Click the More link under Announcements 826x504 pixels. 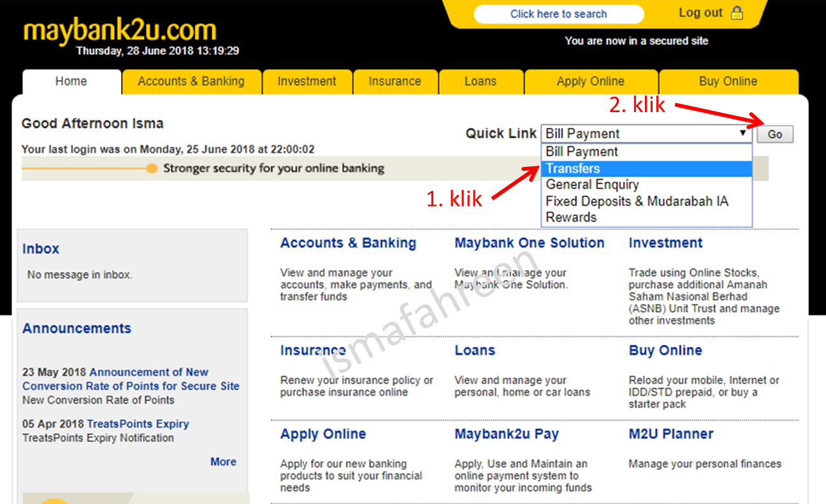tap(223, 462)
